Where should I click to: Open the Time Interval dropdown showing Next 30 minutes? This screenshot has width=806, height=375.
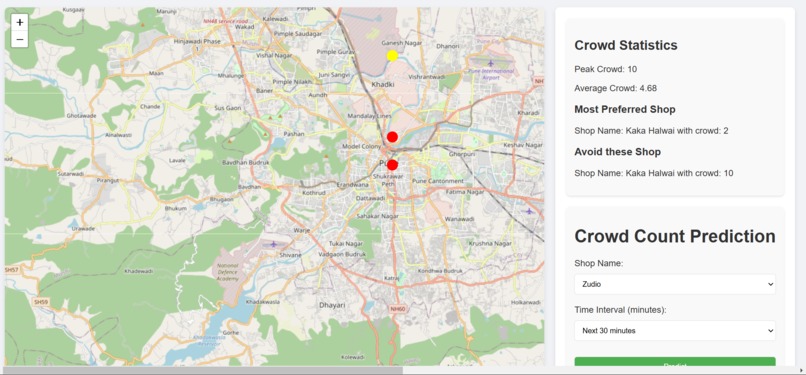[x=674, y=331]
